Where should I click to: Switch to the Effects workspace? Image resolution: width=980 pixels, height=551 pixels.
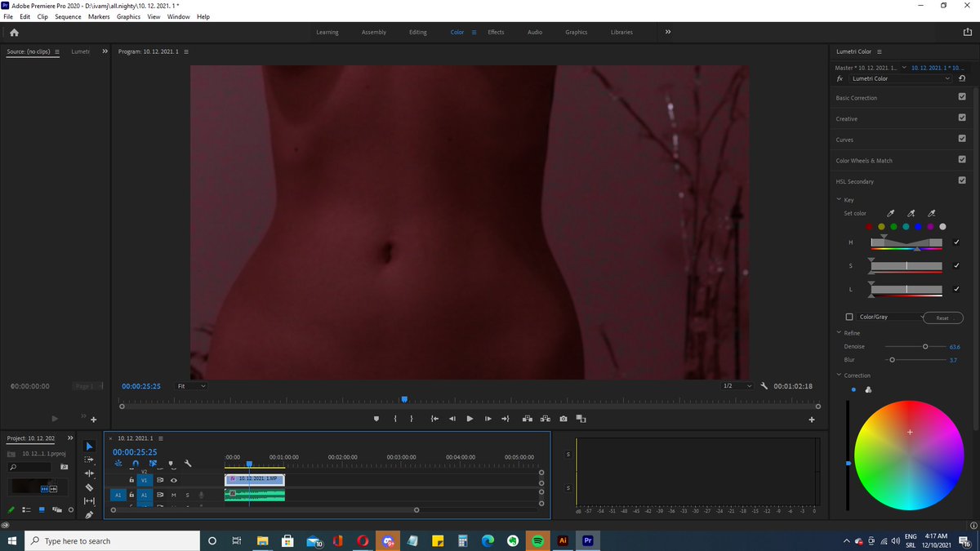(x=496, y=32)
